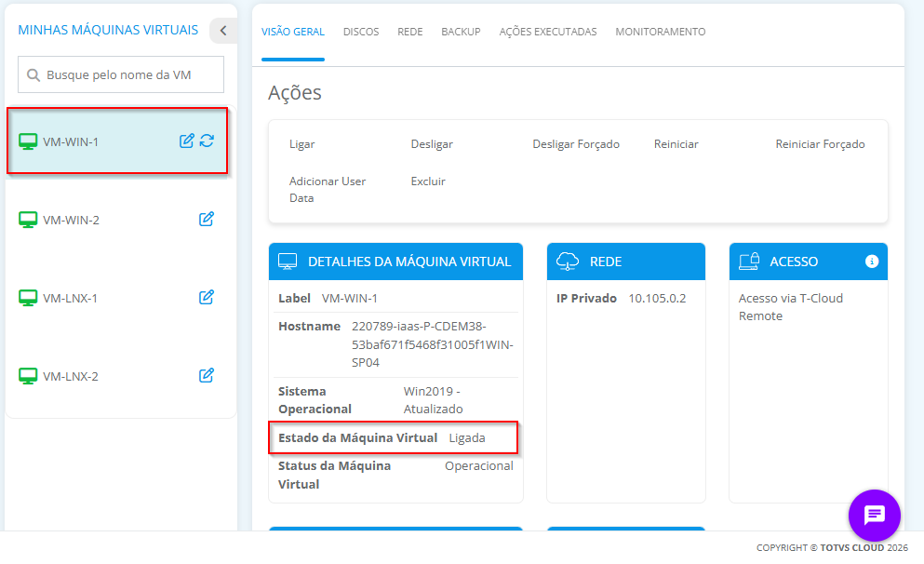Click the Ligar action
Screen dimensions: 924x564
[302, 144]
